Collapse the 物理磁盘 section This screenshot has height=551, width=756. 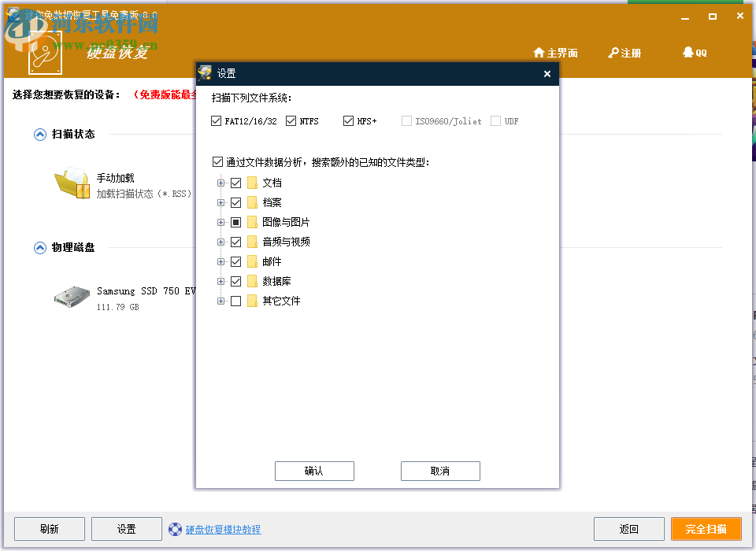coord(39,247)
